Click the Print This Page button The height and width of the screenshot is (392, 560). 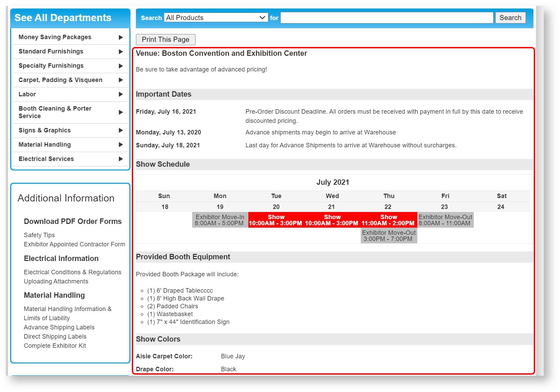166,39
